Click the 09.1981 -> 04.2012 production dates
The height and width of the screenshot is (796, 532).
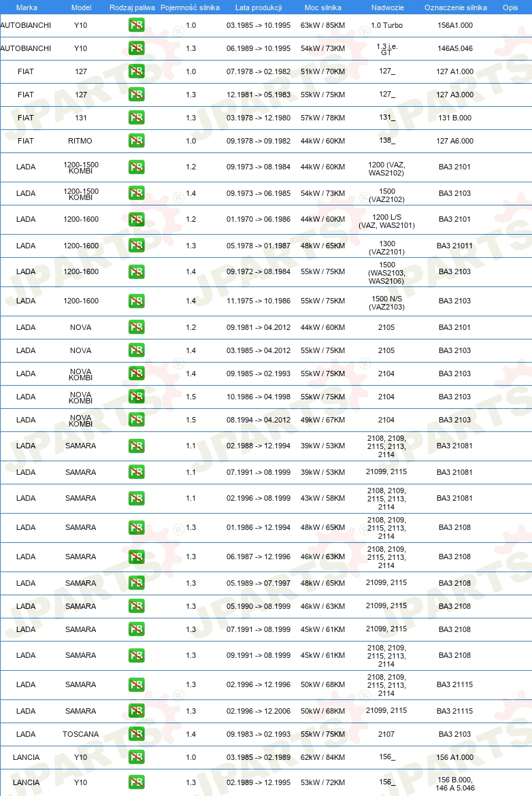coord(259,327)
